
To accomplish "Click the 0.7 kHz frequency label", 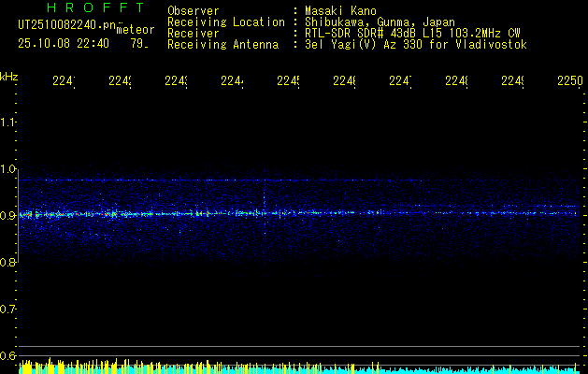I will [8, 309].
